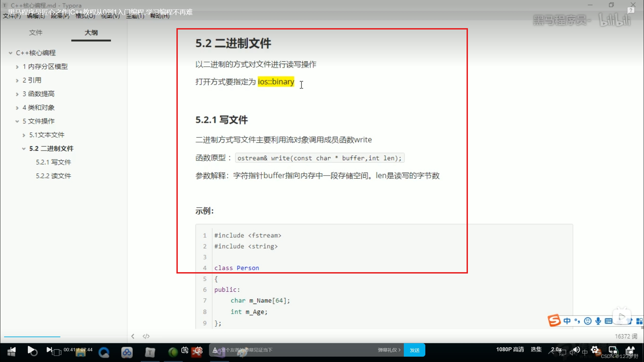Enable picture-in-picture mode
644x362 pixels.
click(x=613, y=350)
